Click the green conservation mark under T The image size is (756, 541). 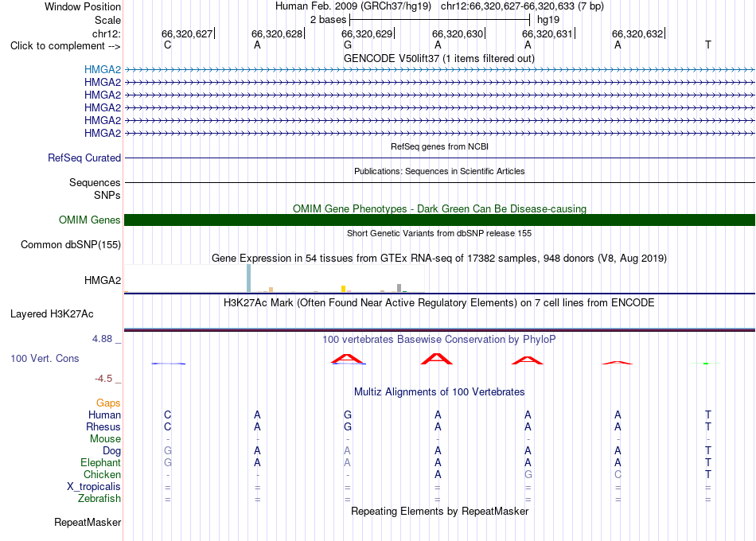click(x=706, y=363)
